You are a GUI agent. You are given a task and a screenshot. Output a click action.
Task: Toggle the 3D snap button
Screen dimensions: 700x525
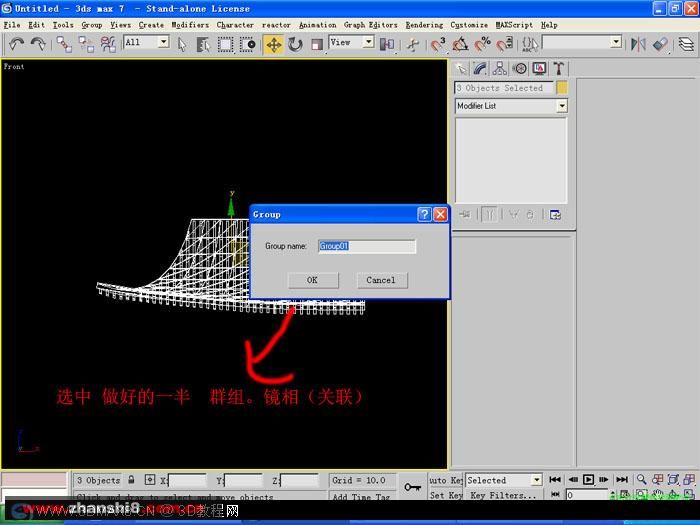438,44
